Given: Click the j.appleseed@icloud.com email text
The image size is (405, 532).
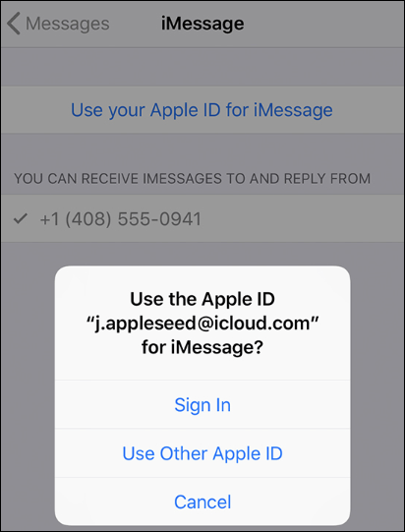Looking at the screenshot, I should (x=202, y=323).
